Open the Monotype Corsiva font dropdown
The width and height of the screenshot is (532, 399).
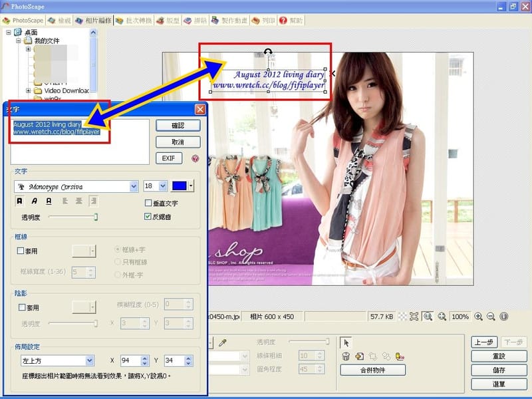point(133,187)
